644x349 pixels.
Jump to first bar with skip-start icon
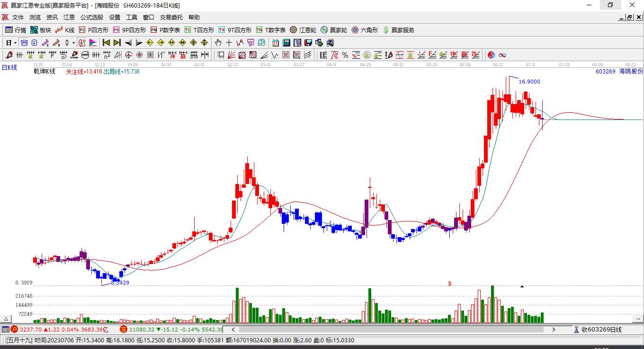107,43
